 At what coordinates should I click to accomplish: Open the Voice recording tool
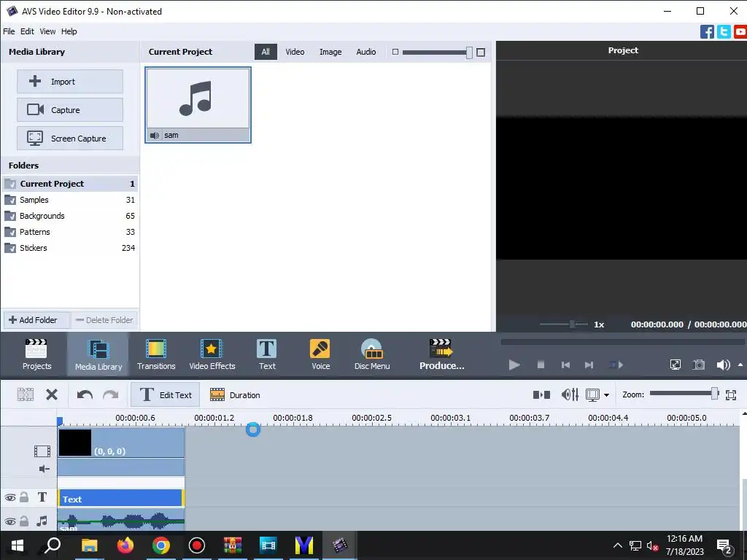[320, 354]
